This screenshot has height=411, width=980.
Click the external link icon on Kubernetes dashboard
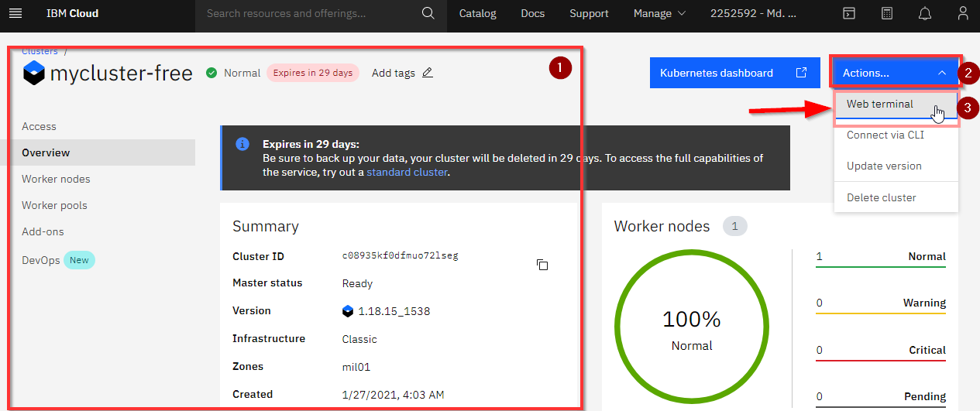(802, 73)
